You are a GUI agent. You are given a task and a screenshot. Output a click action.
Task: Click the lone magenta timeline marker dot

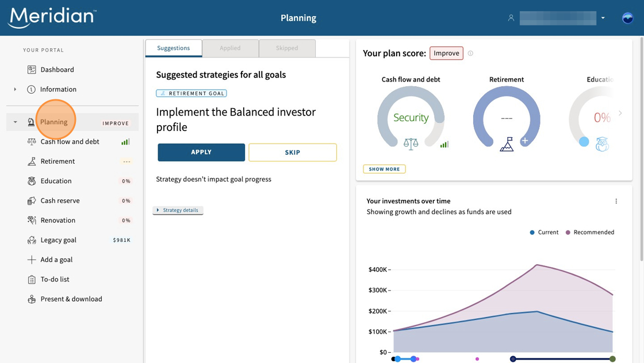pos(477,359)
